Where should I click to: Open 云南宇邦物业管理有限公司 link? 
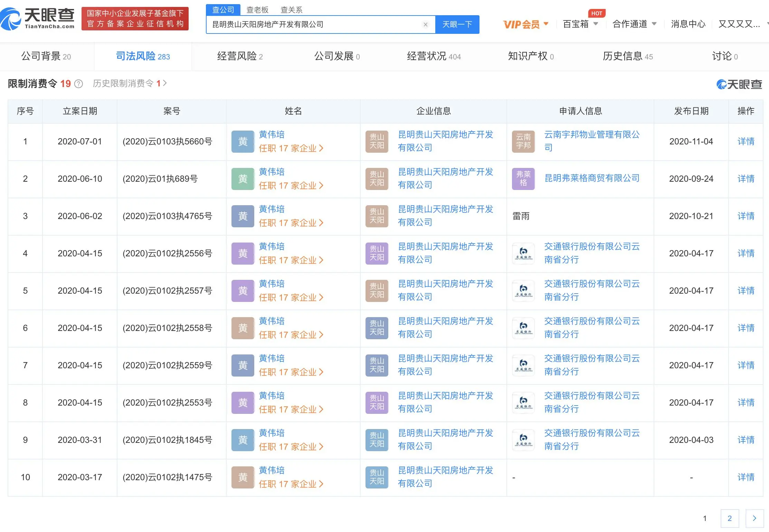tap(592, 141)
